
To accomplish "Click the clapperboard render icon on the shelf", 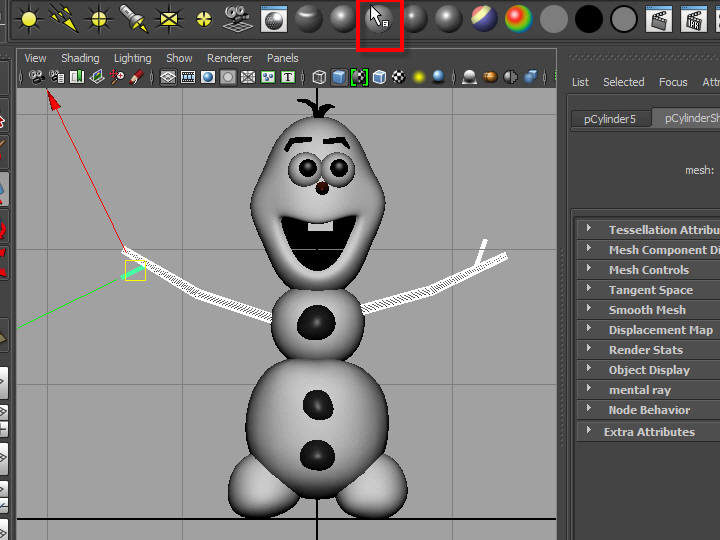I will [658, 18].
